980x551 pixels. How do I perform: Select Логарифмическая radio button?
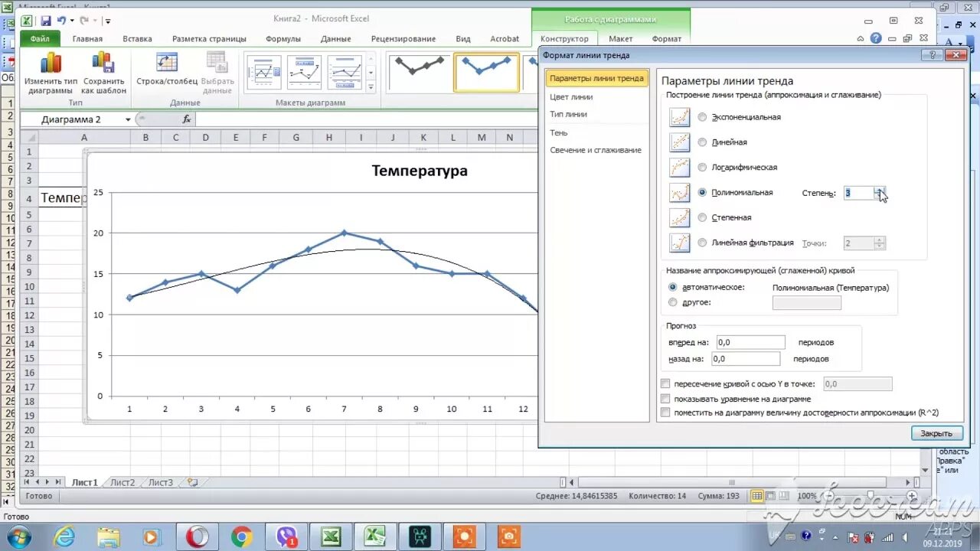click(x=703, y=167)
